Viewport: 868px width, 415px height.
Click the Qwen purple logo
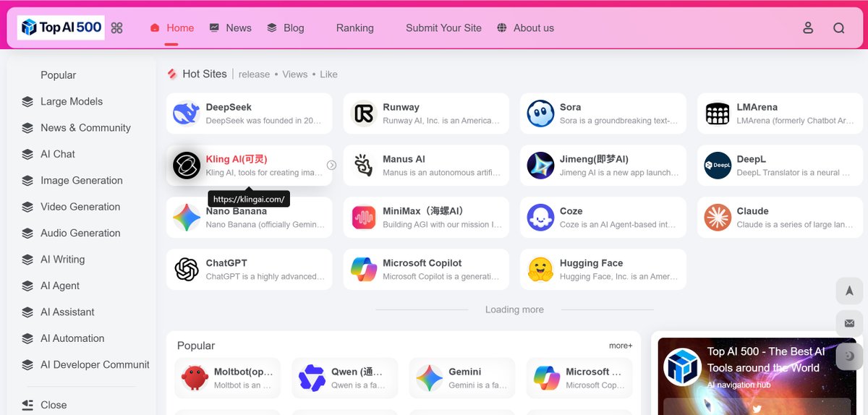coord(312,378)
